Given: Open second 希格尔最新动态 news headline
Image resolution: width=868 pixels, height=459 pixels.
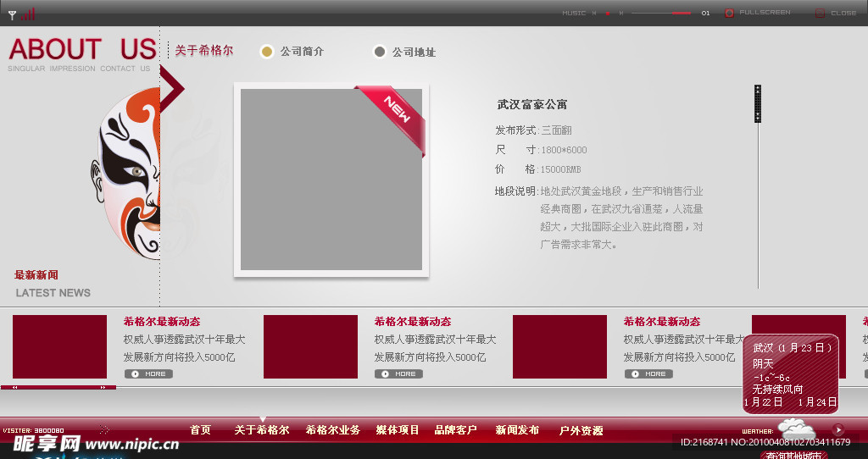Looking at the screenshot, I should point(413,321).
